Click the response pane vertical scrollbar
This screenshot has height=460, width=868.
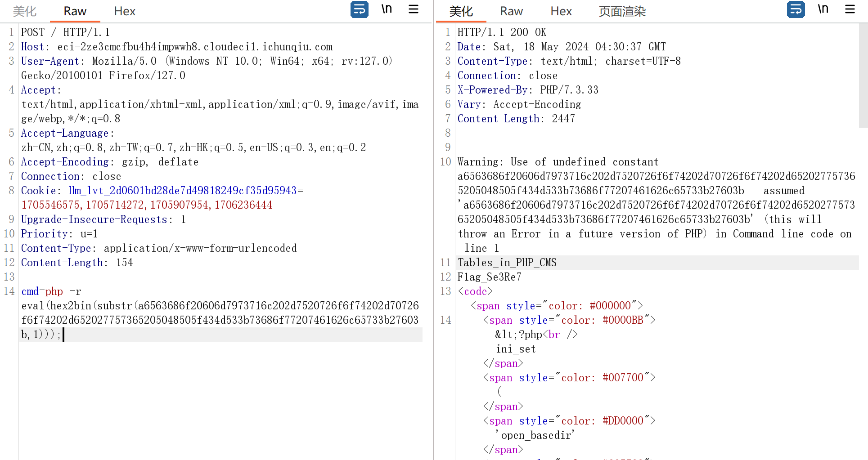[x=863, y=76]
